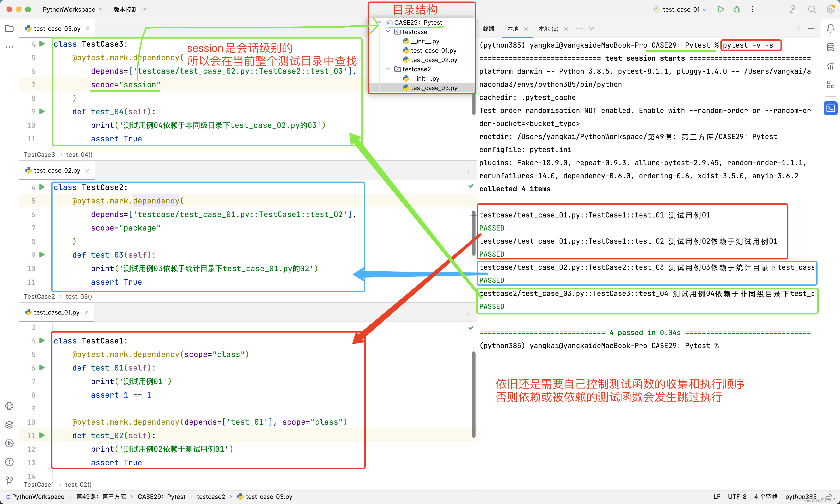This screenshot has width=840, height=504.
Task: Close the test_case_03.py editor tab
Action: (87, 28)
